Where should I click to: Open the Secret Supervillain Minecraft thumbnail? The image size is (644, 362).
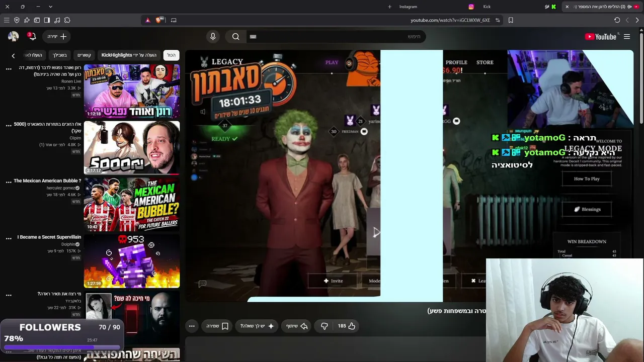(132, 260)
